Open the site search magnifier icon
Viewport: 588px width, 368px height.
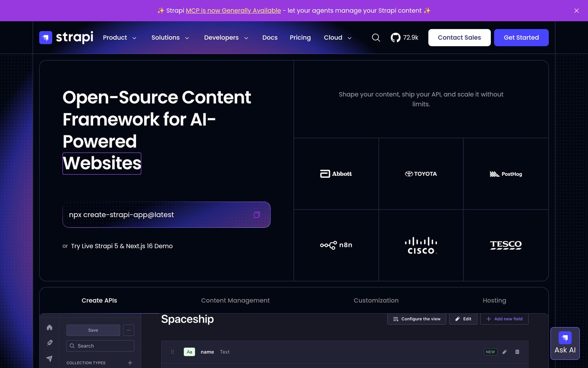[376, 38]
